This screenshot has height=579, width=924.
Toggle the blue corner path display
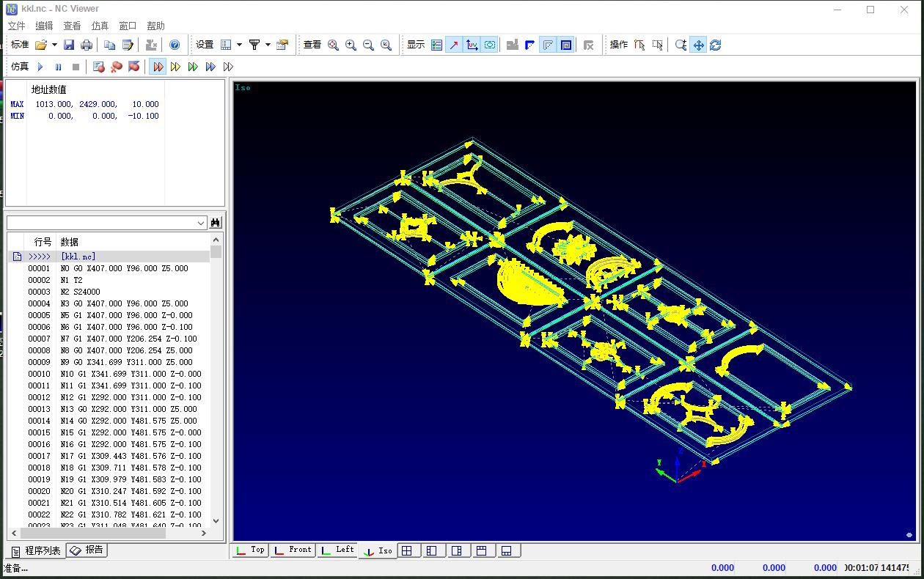coord(529,45)
